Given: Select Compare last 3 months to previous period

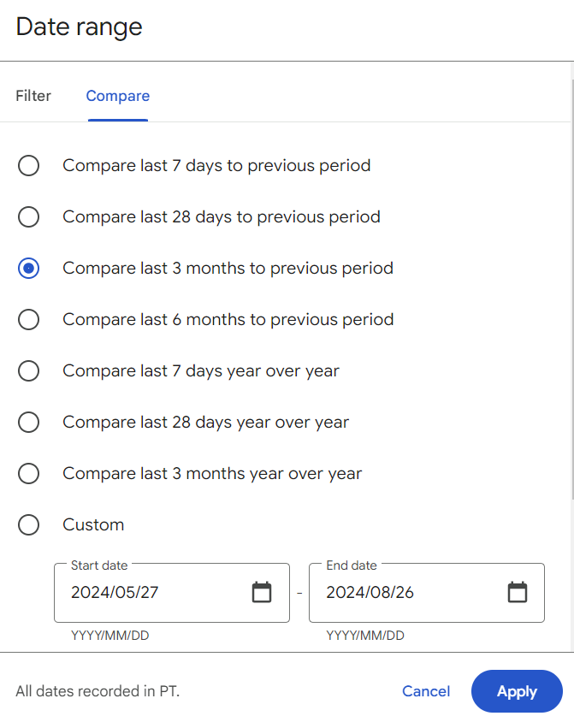Looking at the screenshot, I should tap(29, 268).
